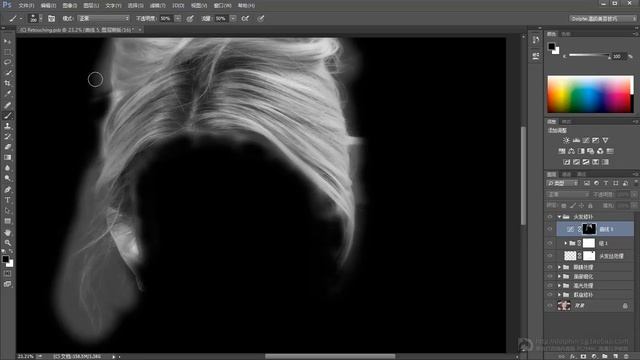This screenshot has width=640, height=360.
Task: Select the Pen tool
Action: pos(7,190)
